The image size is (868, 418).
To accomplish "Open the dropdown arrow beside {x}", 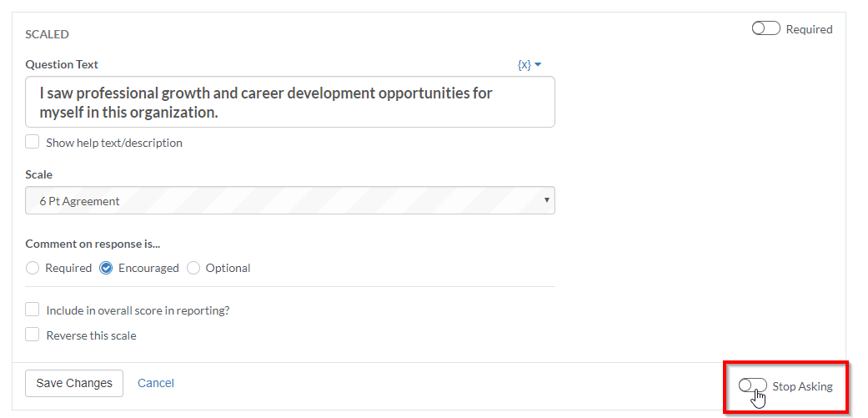I will (538, 65).
